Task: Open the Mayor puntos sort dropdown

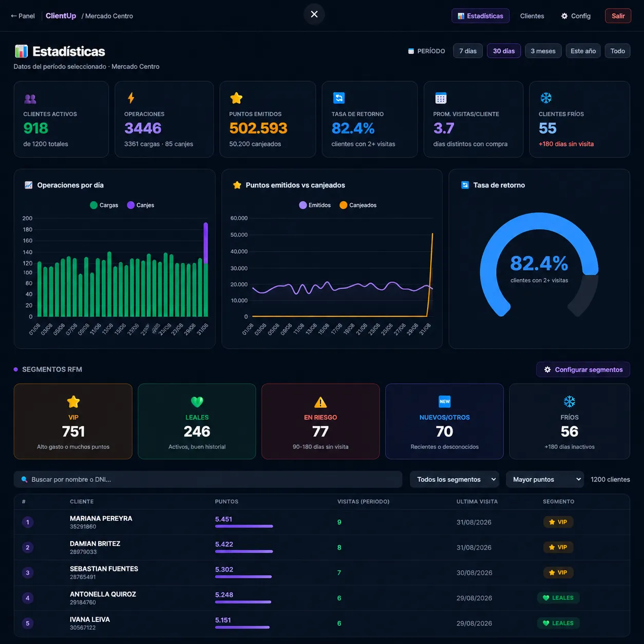Action: 545,480
